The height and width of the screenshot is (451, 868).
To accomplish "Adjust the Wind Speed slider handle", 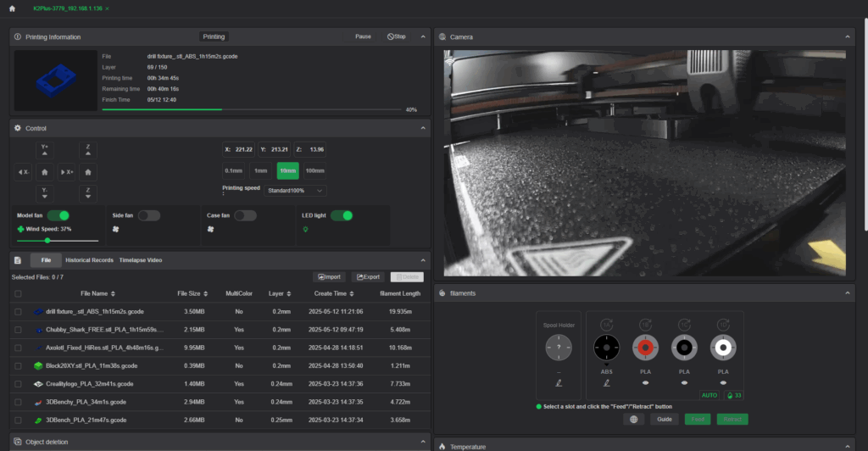I will tap(47, 241).
